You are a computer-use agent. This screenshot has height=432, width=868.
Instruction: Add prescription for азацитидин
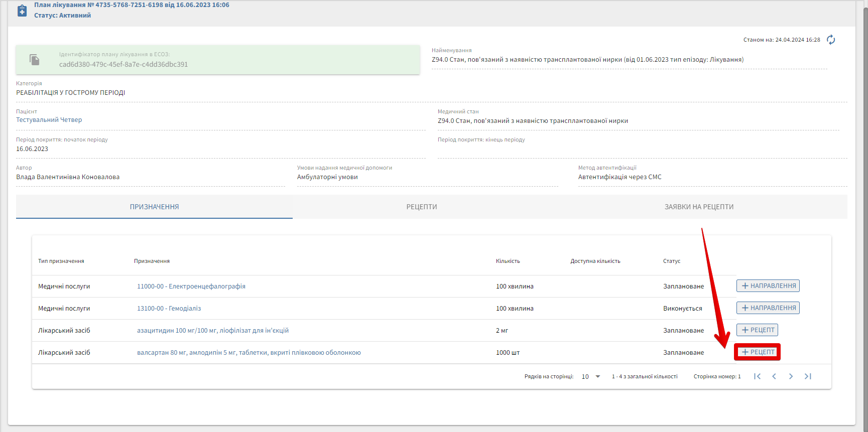tap(757, 330)
